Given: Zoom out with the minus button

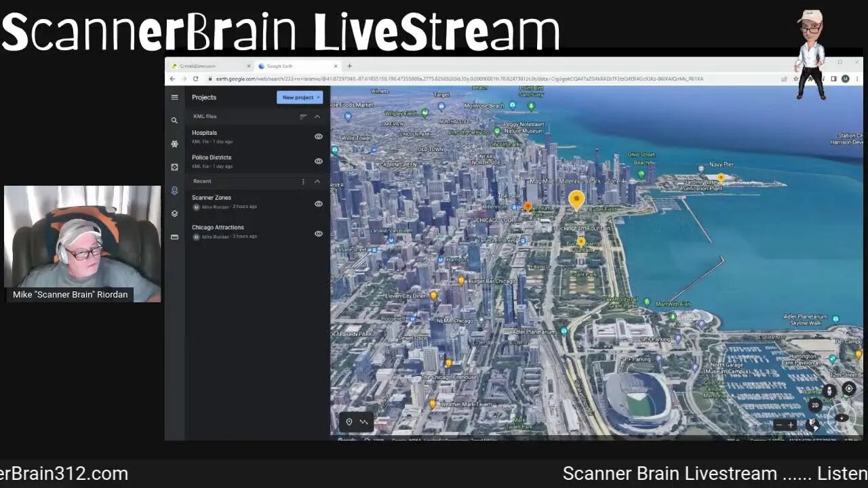Looking at the screenshot, I should [778, 425].
